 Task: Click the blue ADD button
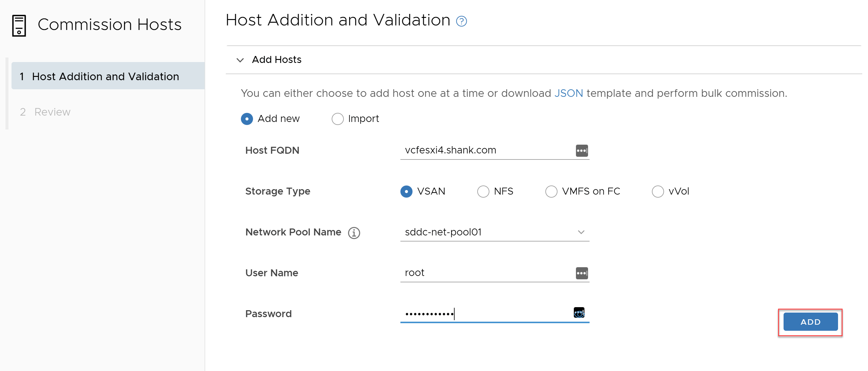click(x=810, y=322)
